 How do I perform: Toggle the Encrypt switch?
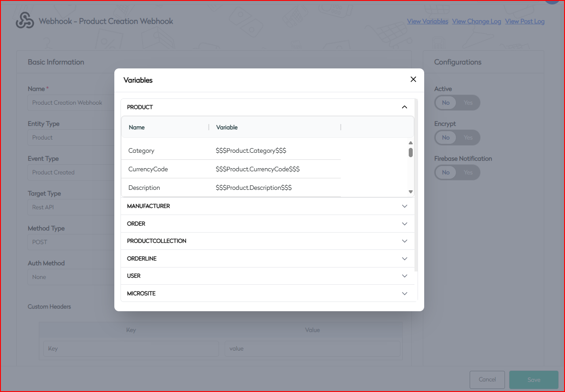pos(457,138)
